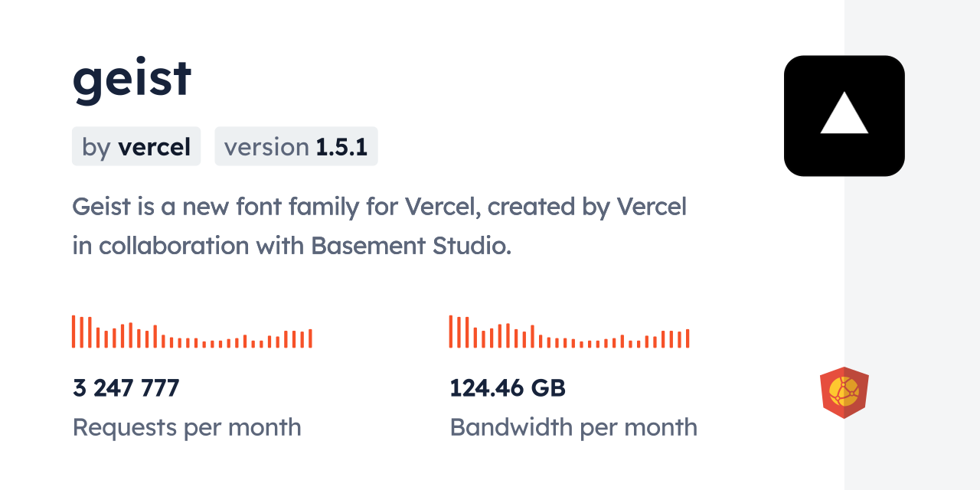Screen dimensions: 980x490
Task: Click the 'geist' package title
Action: [132, 79]
